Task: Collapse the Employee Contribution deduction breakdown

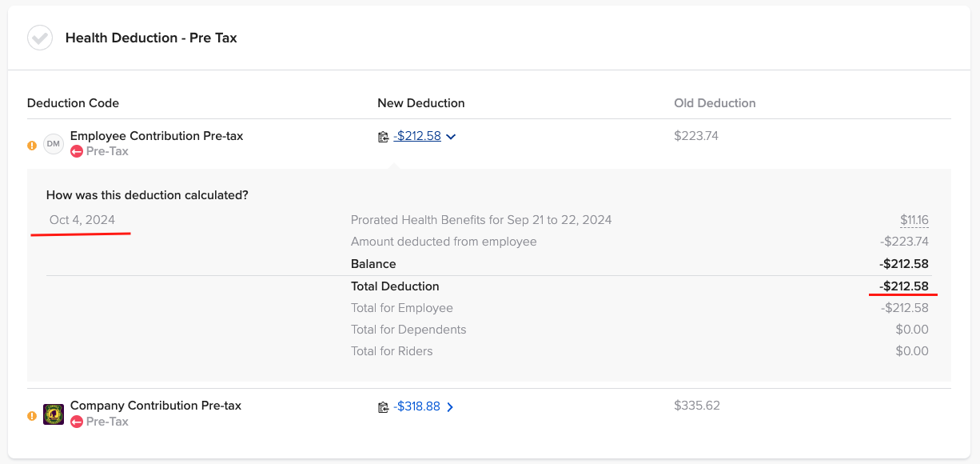Action: pos(450,136)
